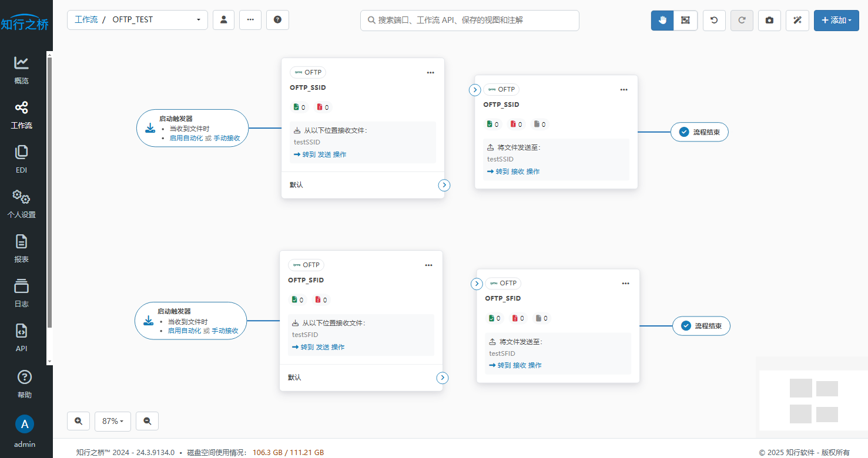
Task: Click the zoom in magnifier icon
Action: (x=79, y=421)
